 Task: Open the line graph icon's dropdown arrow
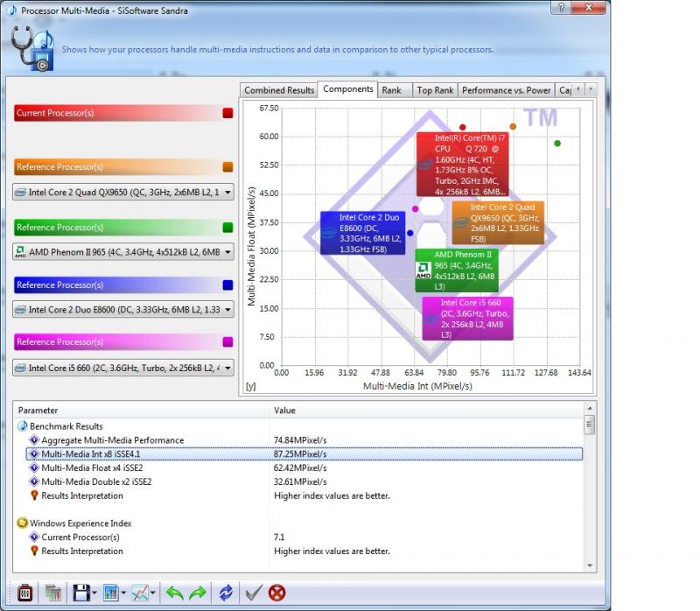(153, 593)
